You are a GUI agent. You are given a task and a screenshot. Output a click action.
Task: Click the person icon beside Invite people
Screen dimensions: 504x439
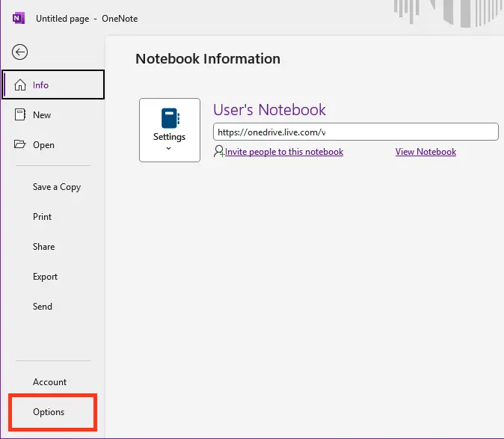(x=218, y=152)
